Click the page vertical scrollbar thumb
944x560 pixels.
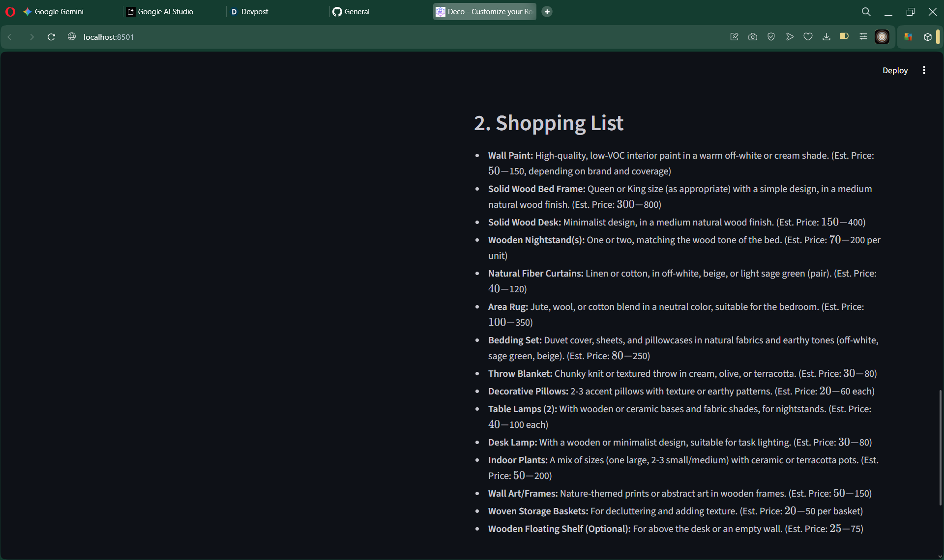pos(940,447)
